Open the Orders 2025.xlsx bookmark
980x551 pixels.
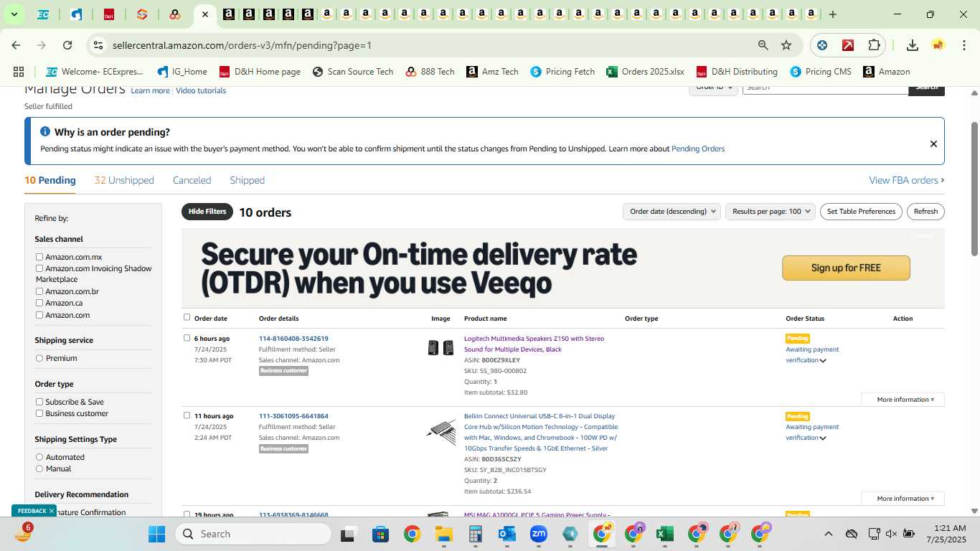pos(645,72)
